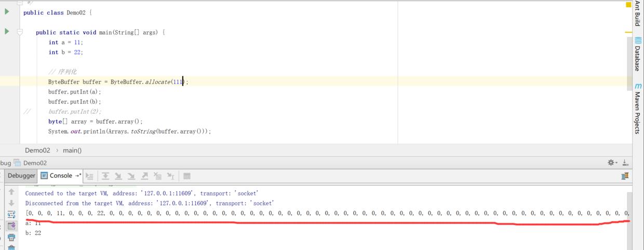This screenshot has height=250, width=644.
Task: Toggle soft-wrap in the console
Action: 11,215
